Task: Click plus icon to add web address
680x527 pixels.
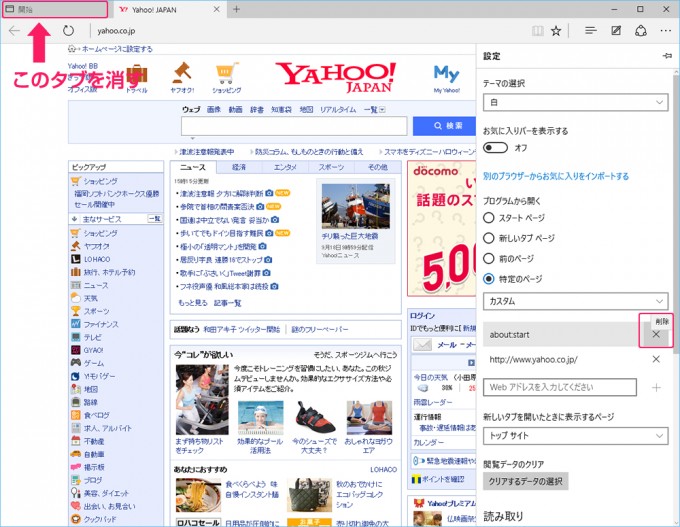Action: click(656, 387)
